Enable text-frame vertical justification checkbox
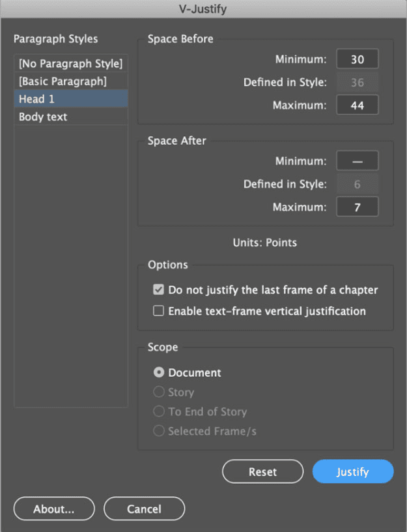Screen dimensions: 407x532 point(158,311)
